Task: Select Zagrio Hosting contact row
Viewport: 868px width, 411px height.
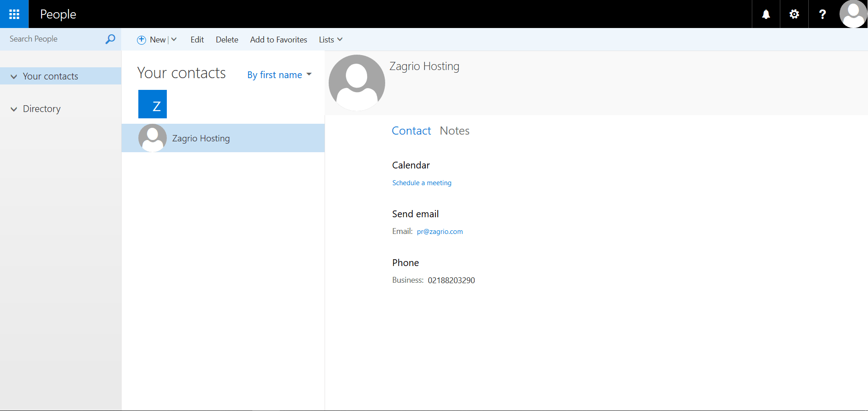Action: 223,138
